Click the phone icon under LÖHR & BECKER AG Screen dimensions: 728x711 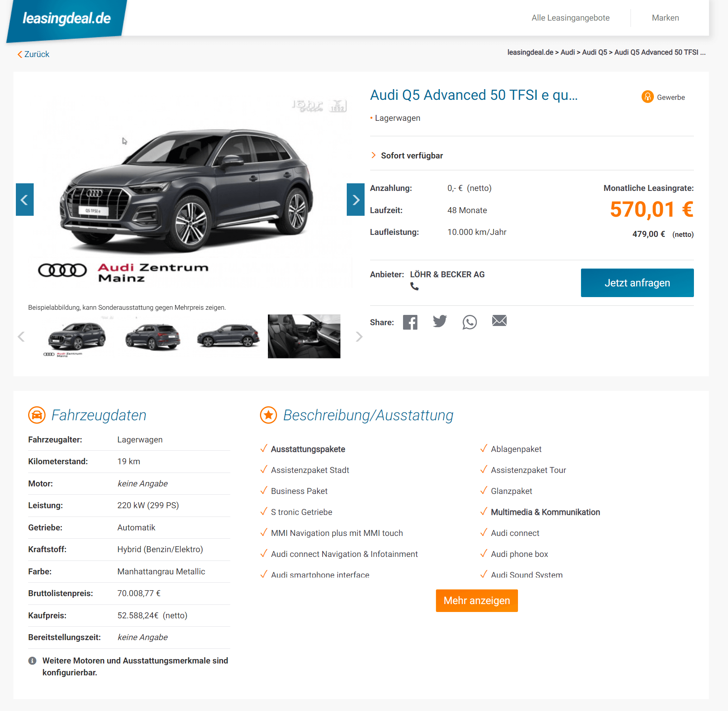click(415, 286)
